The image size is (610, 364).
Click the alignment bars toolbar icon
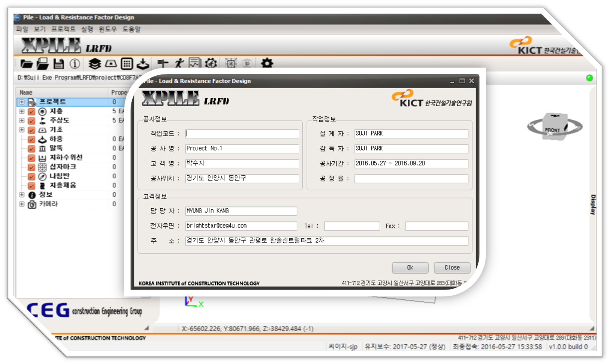(163, 63)
